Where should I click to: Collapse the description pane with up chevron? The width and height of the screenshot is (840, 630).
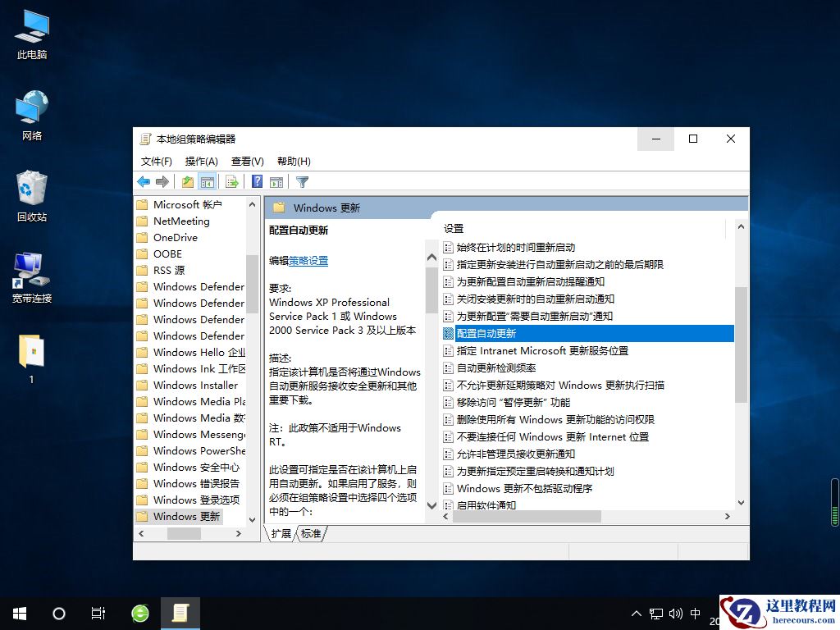click(x=431, y=256)
